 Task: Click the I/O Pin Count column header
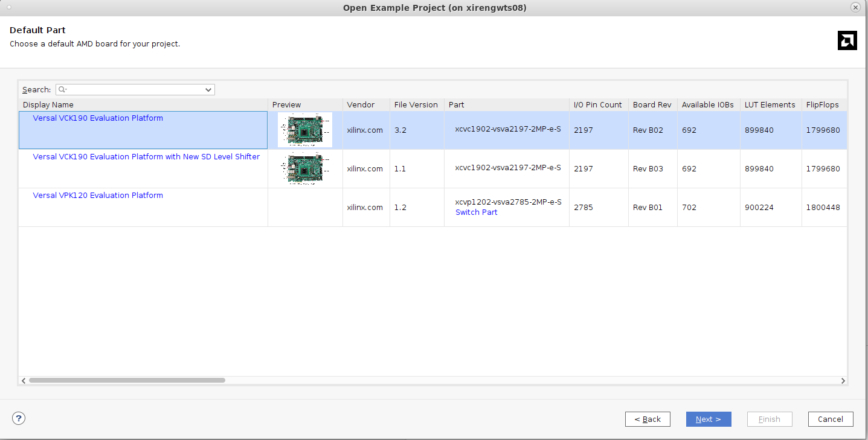pos(597,104)
